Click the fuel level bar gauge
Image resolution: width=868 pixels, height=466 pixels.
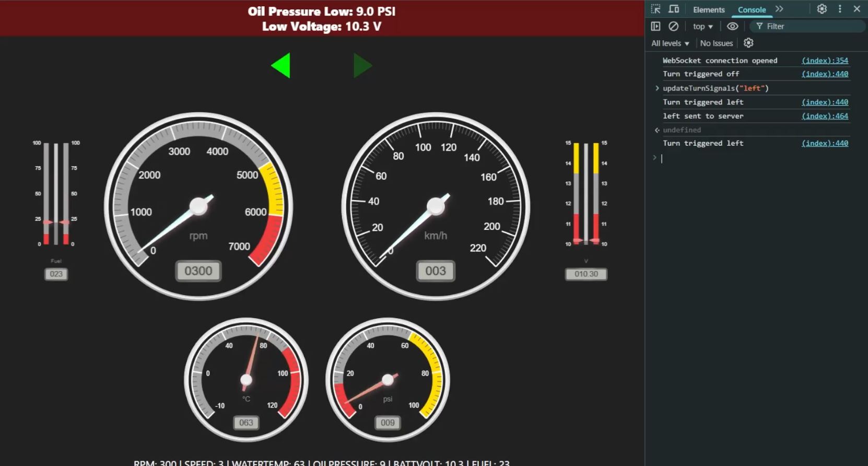(x=56, y=193)
